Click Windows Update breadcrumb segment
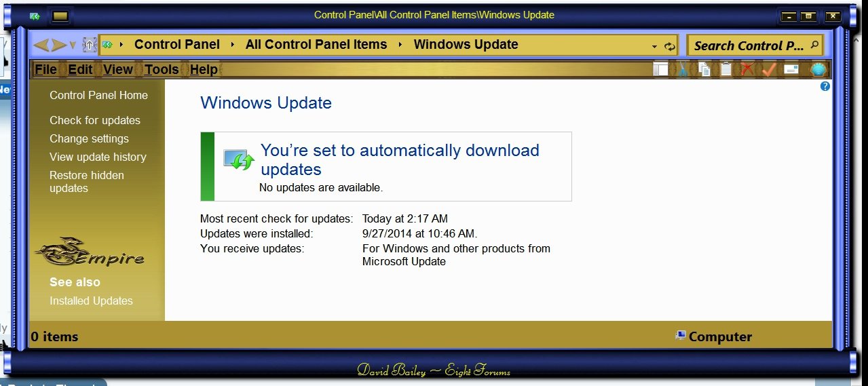The image size is (868, 386). 466,45
